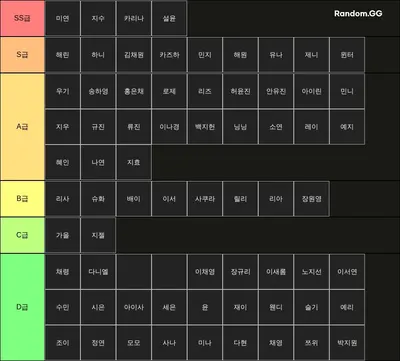Choose the 민니 tile

click(347, 91)
